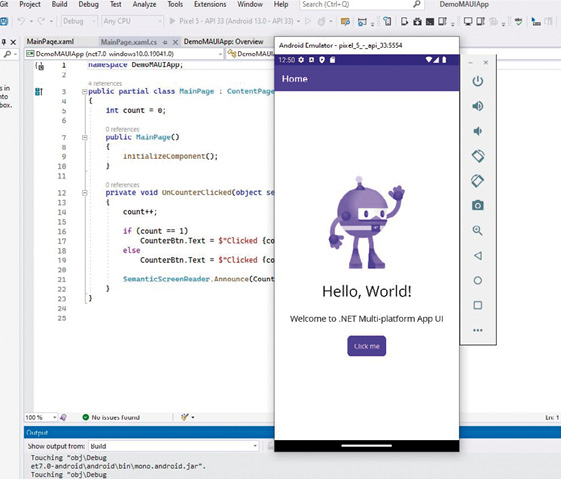Open the Extensions menu
The width and height of the screenshot is (561, 479).
point(210,4)
